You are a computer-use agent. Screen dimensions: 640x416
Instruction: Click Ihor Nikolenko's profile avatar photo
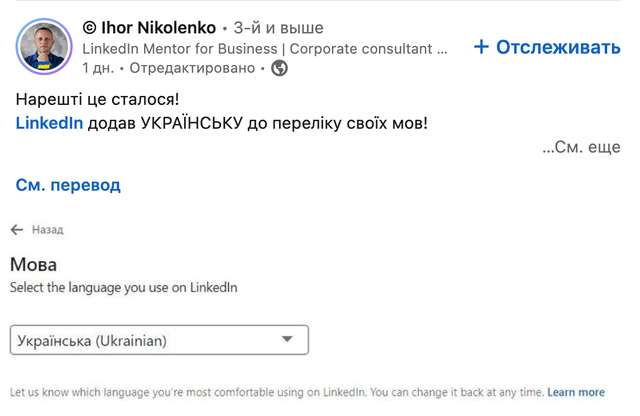44,47
